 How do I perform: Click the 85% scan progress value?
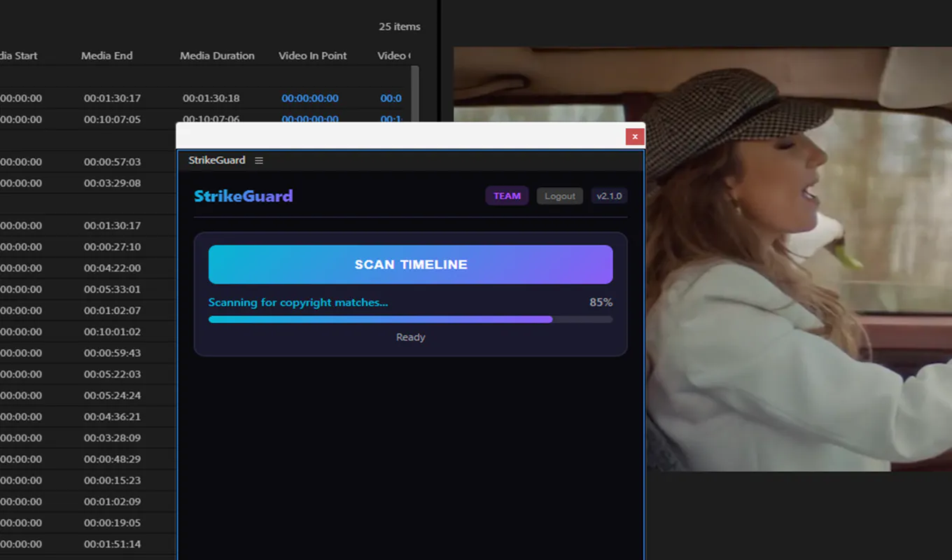(x=601, y=302)
